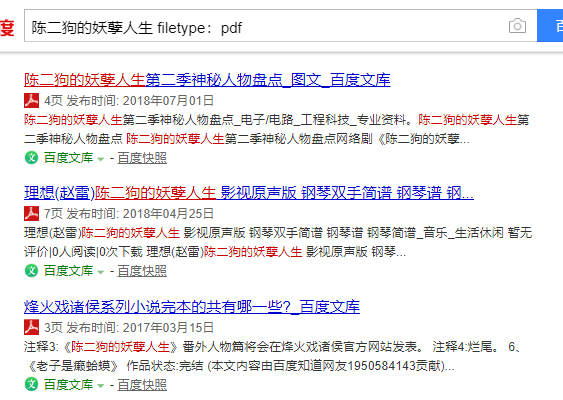Open 百度快照 of the second result
The width and height of the screenshot is (563, 400).
coord(142,271)
